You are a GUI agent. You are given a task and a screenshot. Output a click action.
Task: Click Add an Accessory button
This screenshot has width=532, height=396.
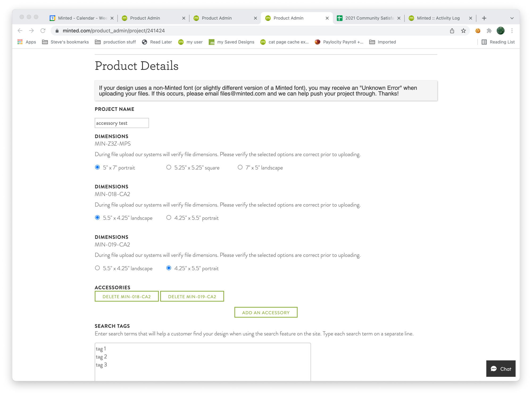point(266,313)
